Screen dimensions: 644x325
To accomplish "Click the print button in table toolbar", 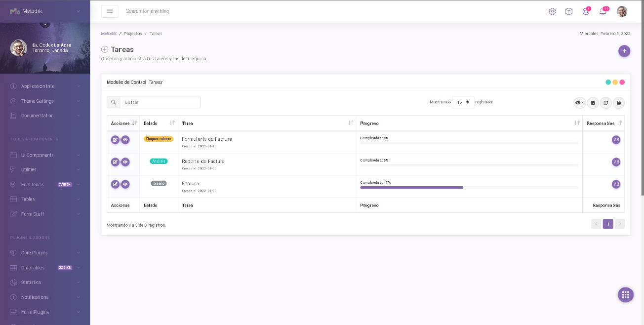I will 619,103.
